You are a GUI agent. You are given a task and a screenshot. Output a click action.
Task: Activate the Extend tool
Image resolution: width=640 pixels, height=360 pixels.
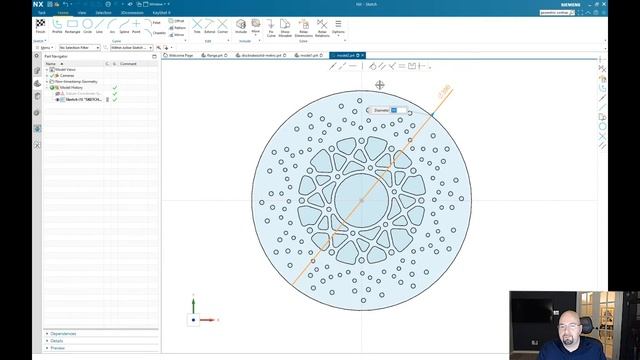209,26
